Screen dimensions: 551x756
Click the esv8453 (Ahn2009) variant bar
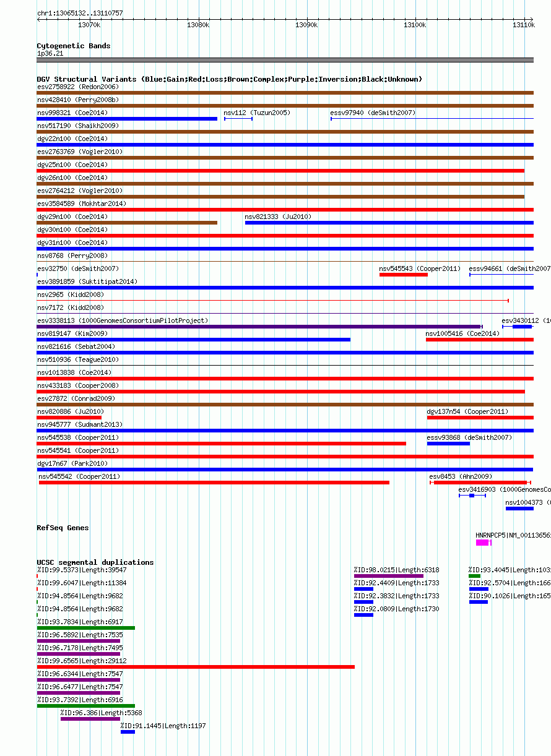[480, 483]
